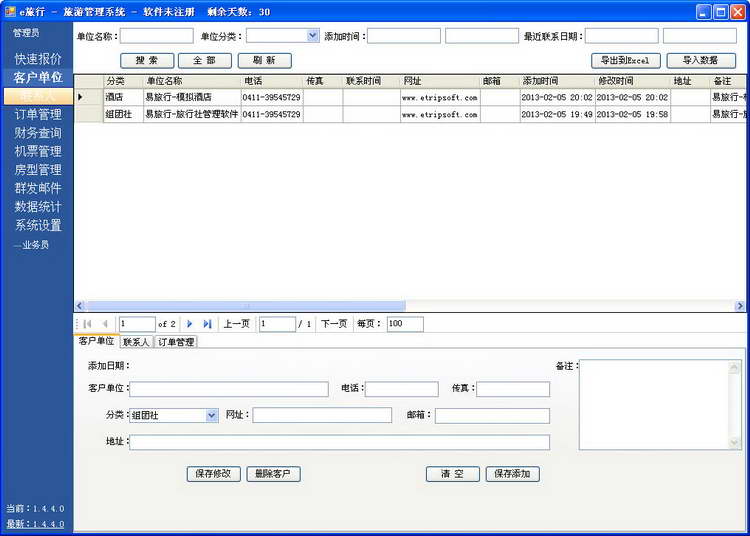Click 2013-02-05 19:49 cell

click(x=557, y=114)
